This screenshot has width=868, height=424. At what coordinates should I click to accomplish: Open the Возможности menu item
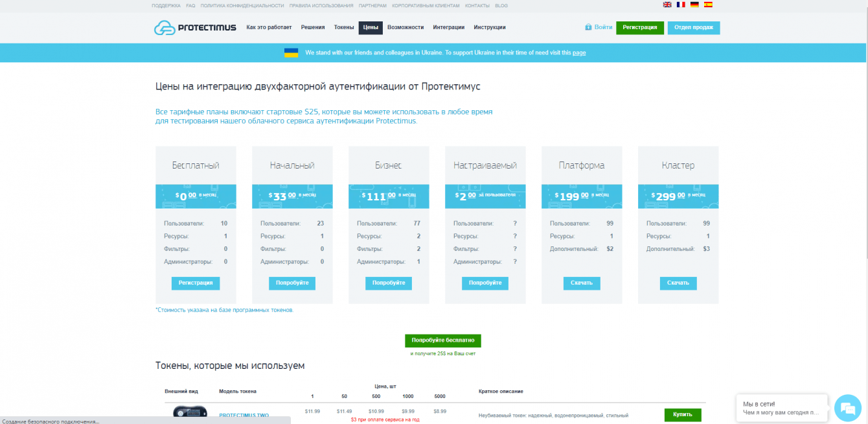(405, 27)
